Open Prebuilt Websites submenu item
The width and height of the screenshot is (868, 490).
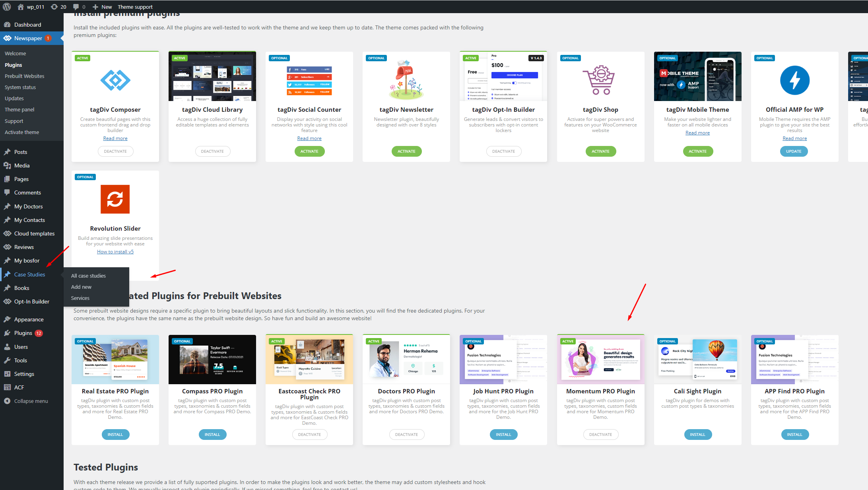[24, 76]
